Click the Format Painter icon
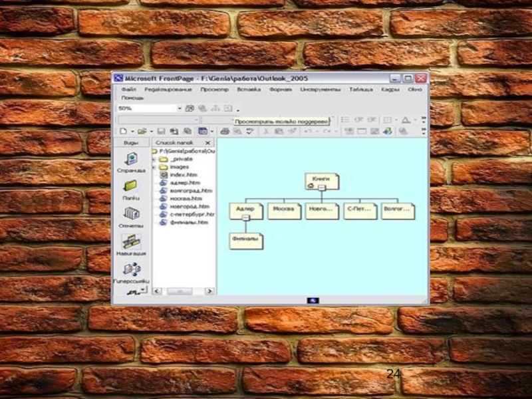The height and width of the screenshot is (399, 532). pos(292,131)
